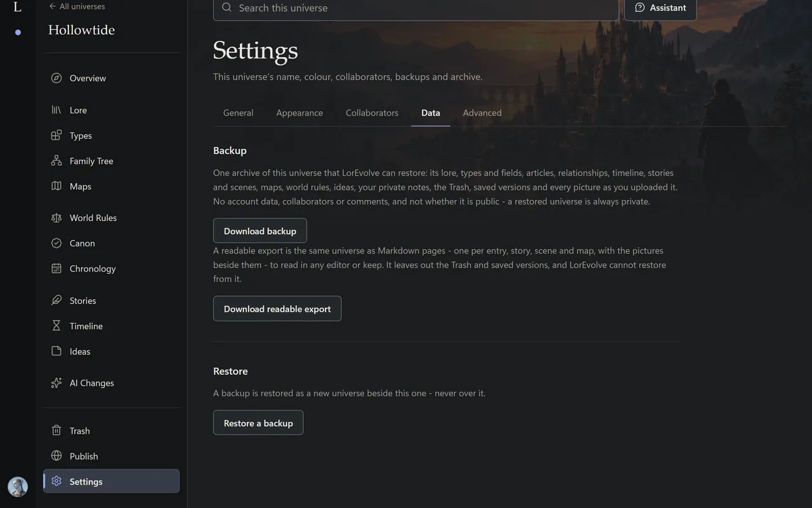Select the Maps folded-map icon
This screenshot has width=812, height=508.
click(x=56, y=186)
